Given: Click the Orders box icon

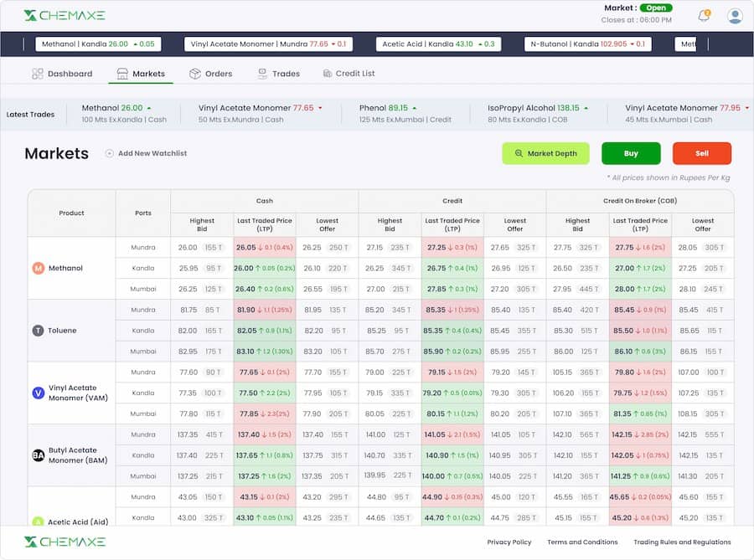Looking at the screenshot, I should point(194,74).
